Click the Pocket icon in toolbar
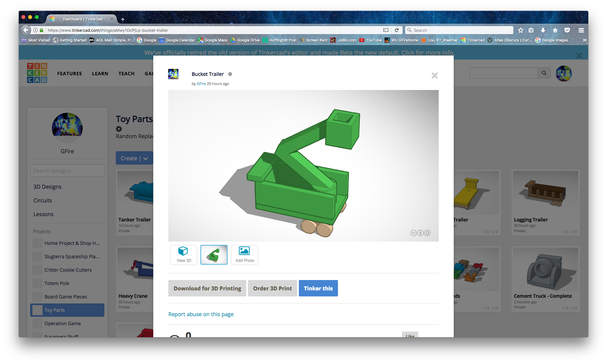 [x=567, y=30]
